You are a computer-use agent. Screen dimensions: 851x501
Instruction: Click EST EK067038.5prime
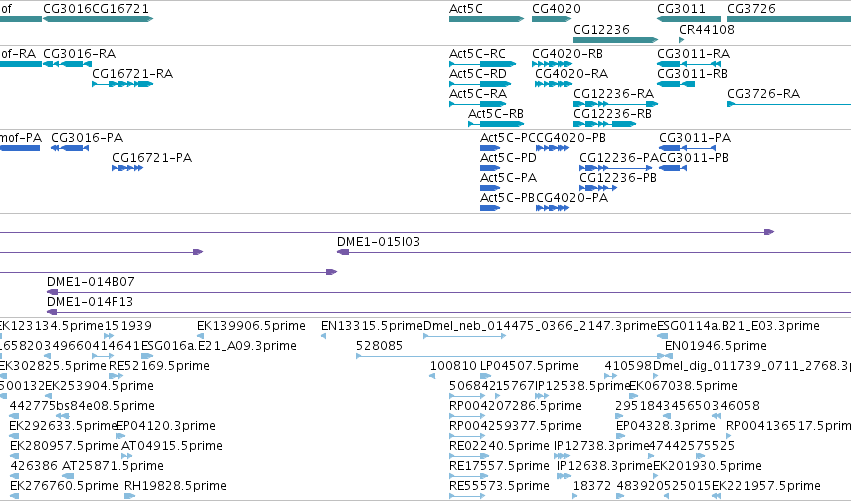pos(633,396)
